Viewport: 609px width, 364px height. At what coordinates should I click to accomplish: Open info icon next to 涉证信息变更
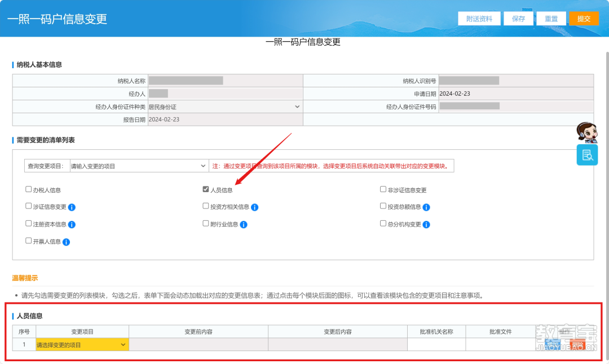click(72, 207)
